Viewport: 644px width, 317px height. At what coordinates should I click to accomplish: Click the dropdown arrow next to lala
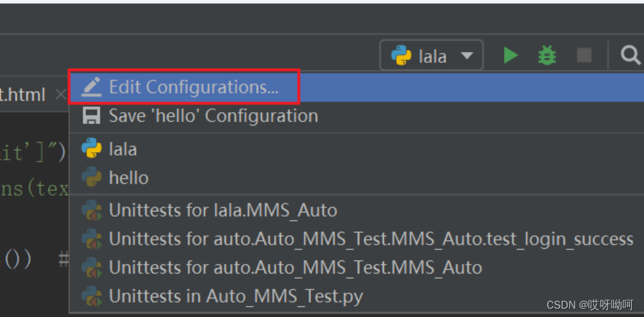(467, 56)
